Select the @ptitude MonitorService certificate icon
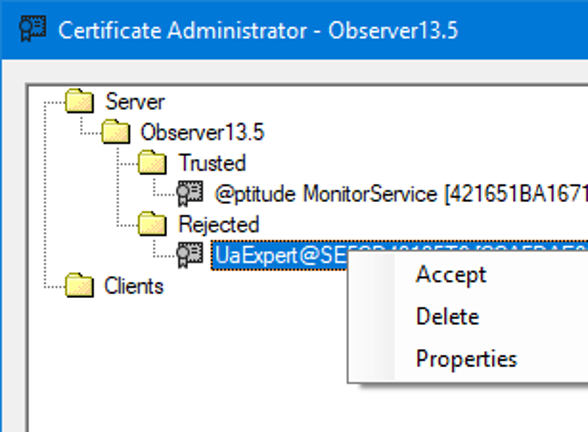This screenshot has width=588, height=432. click(x=190, y=194)
